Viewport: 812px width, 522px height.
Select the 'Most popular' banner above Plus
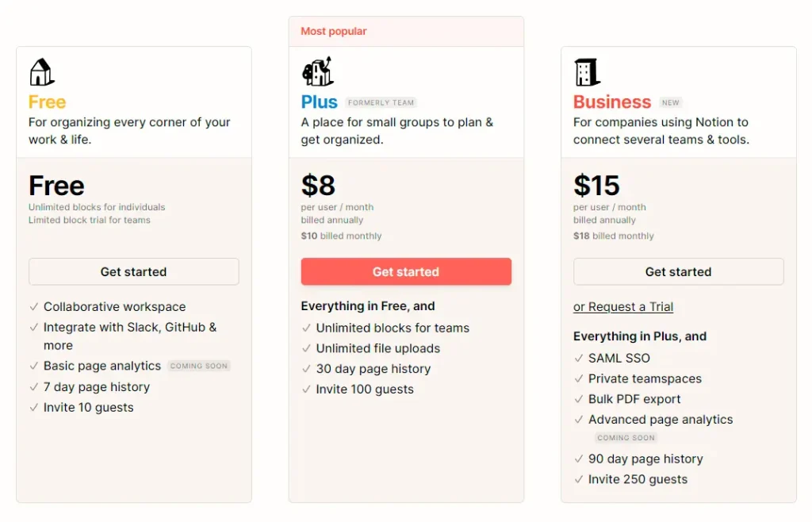click(x=334, y=32)
